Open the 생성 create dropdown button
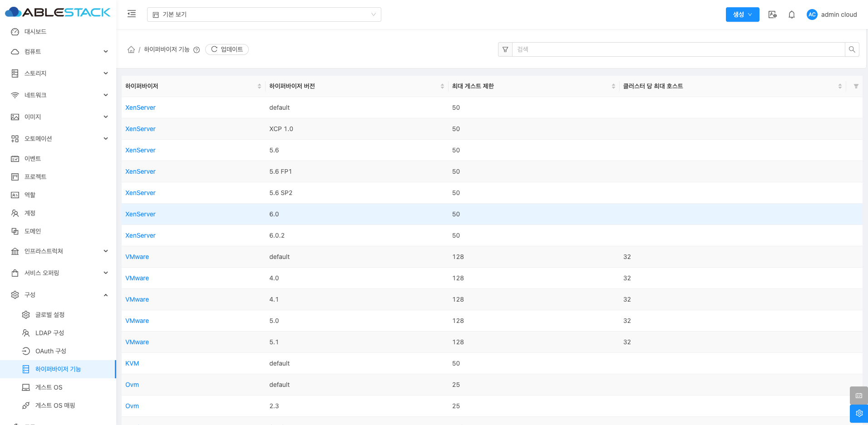 742,15
